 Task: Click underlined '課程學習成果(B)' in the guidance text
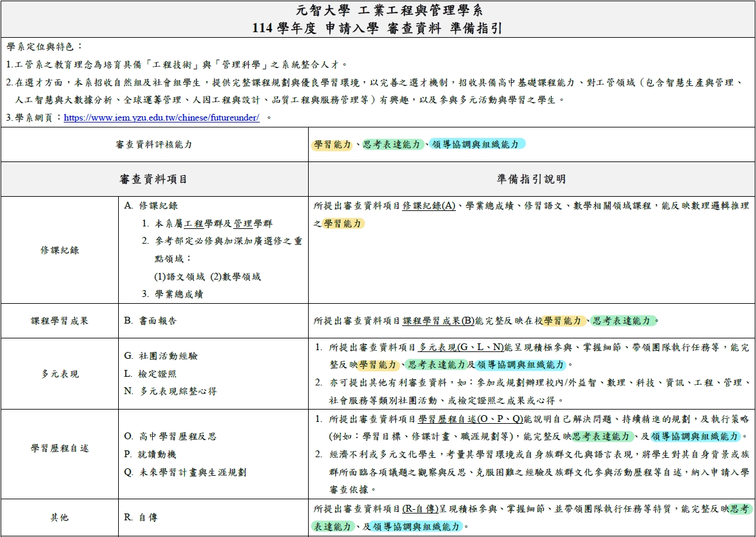pyautogui.click(x=439, y=321)
